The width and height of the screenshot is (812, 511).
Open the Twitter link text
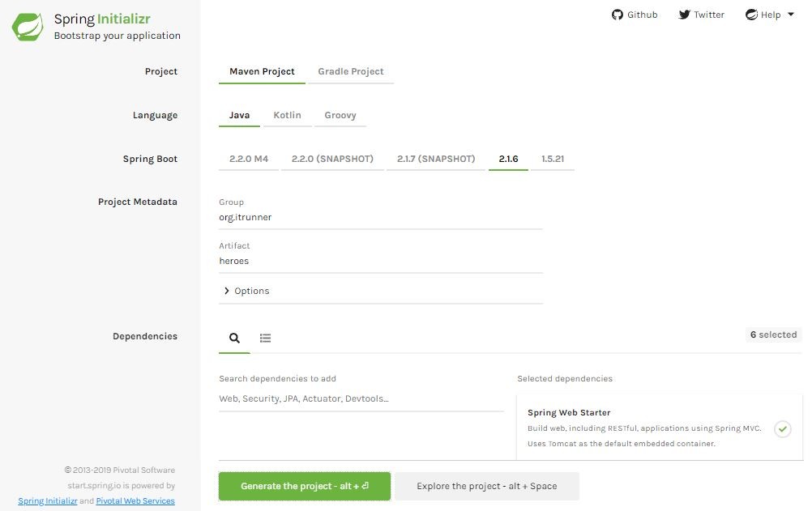709,15
